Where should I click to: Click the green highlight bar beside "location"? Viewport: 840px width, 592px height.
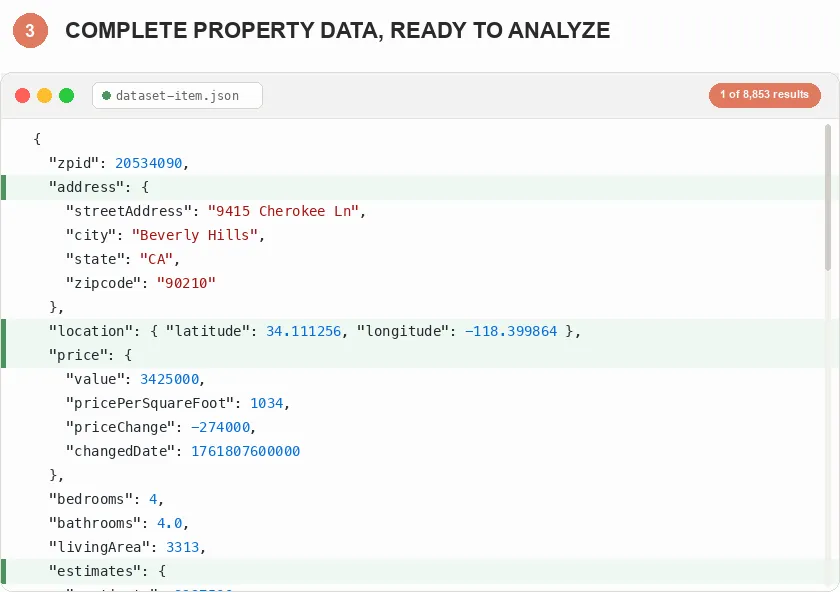pos(4,331)
